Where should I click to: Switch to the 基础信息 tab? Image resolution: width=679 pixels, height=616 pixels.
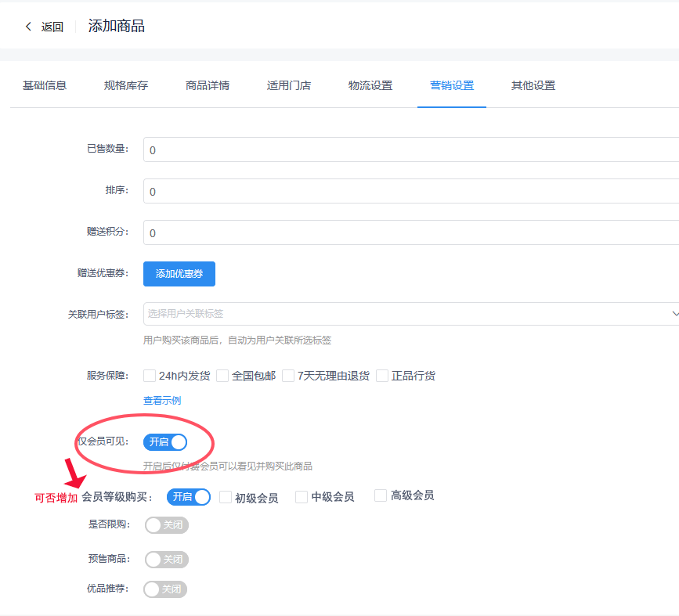click(45, 85)
